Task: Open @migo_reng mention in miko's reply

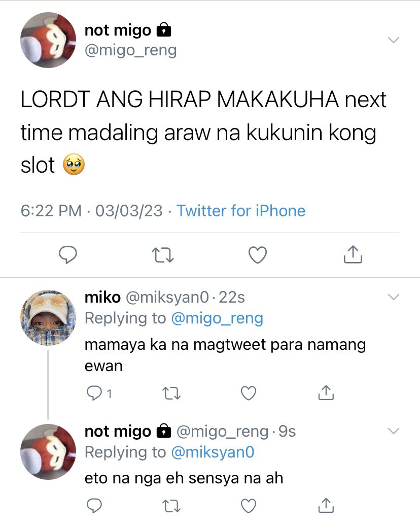Action: click(x=217, y=318)
